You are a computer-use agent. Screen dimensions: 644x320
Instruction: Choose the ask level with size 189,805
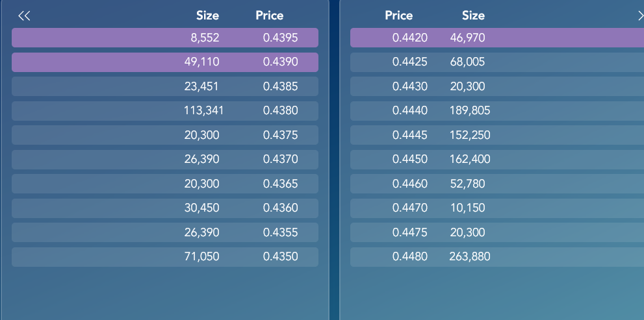pyautogui.click(x=497, y=111)
